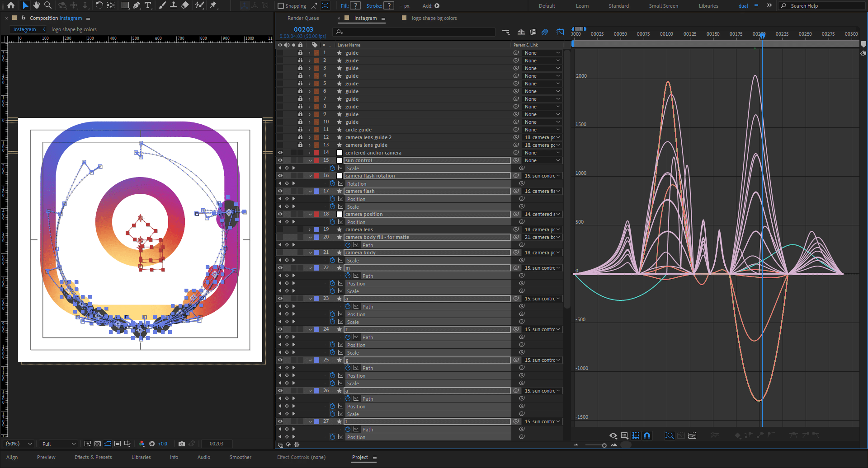The height and width of the screenshot is (468, 868).
Task: Pick the Eraser tool
Action: click(185, 5)
